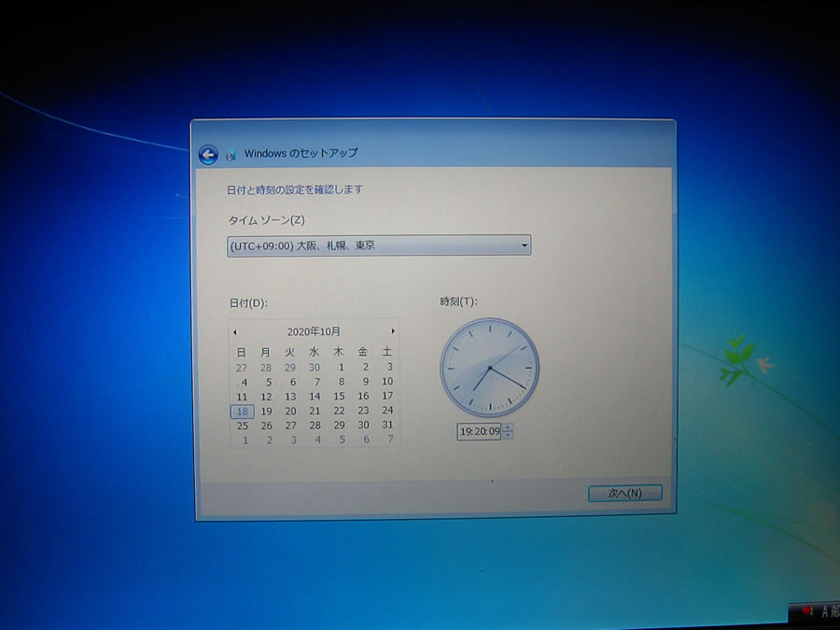
Task: Select October 23 in the calendar
Action: coord(363,411)
